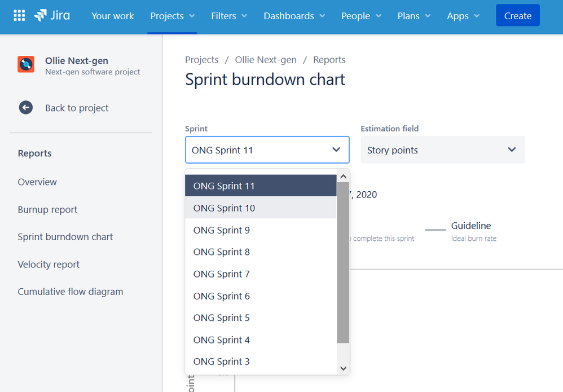The height and width of the screenshot is (392, 563).
Task: Click the Ollie Next-gen project avatar
Action: pyautogui.click(x=26, y=64)
